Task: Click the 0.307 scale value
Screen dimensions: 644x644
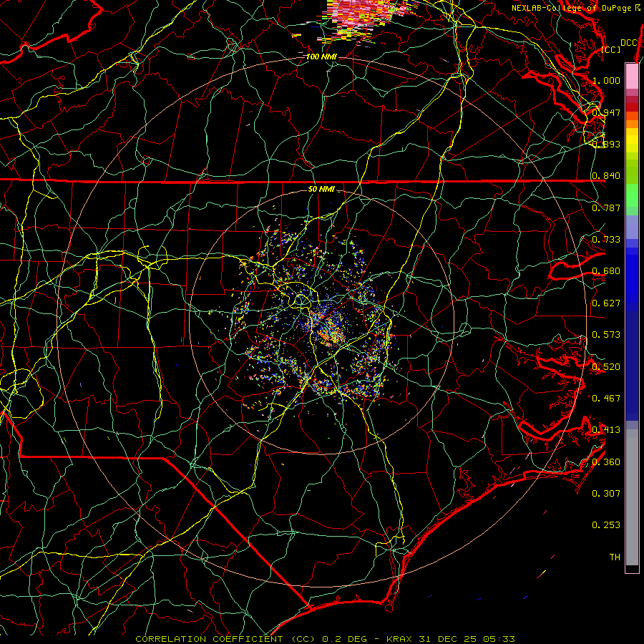Action: pos(607,494)
